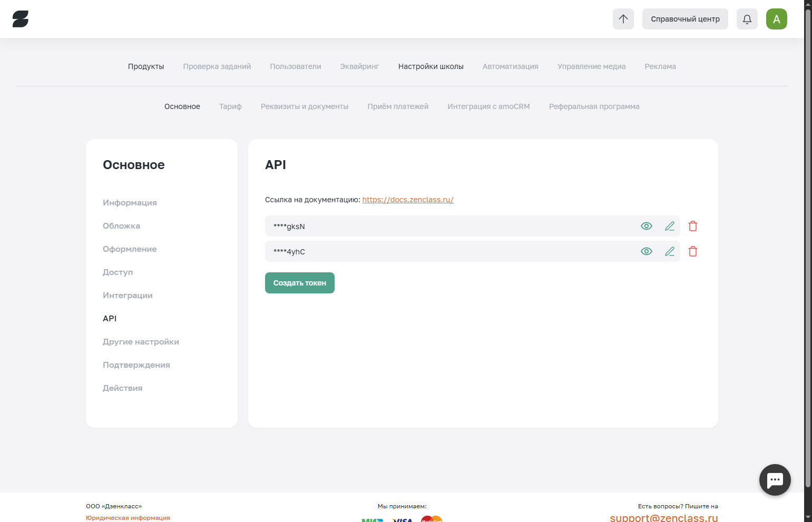Viewport: 812px width, 522px height.
Task: Reveal the ****4yhC token with eye icon
Action: click(x=647, y=251)
